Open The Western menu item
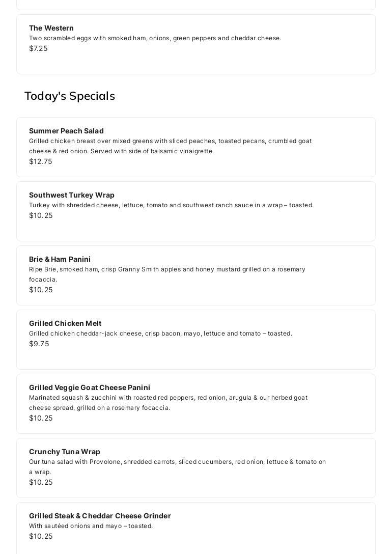Screen dimensions: 392x554 51,28
